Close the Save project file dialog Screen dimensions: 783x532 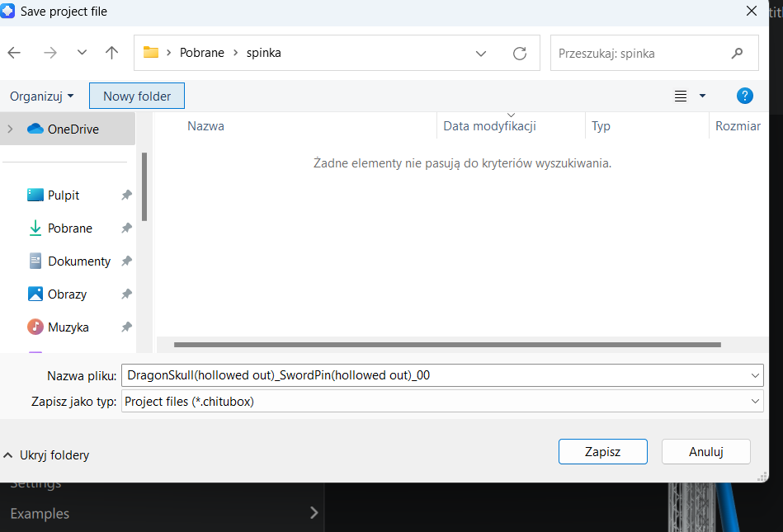tap(751, 11)
